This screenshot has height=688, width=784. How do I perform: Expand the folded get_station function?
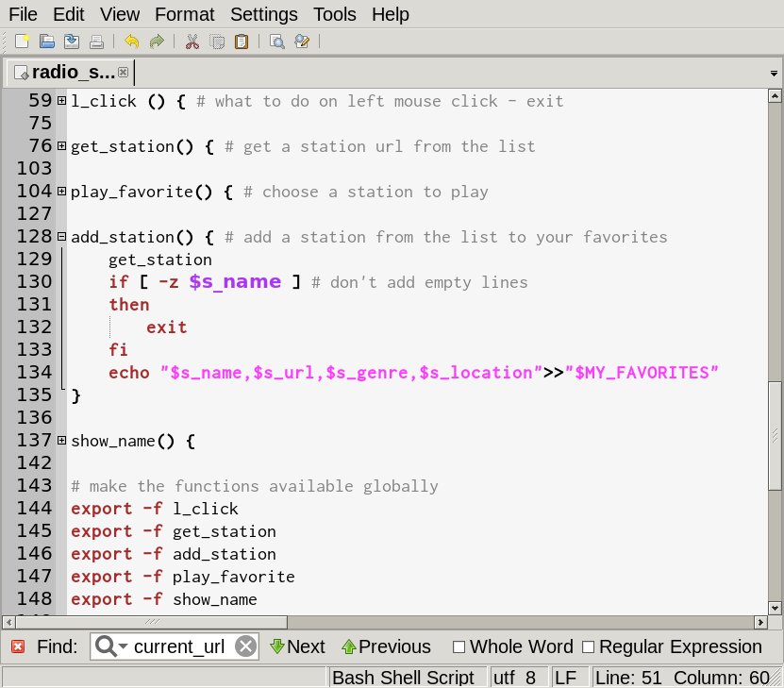[x=61, y=145]
